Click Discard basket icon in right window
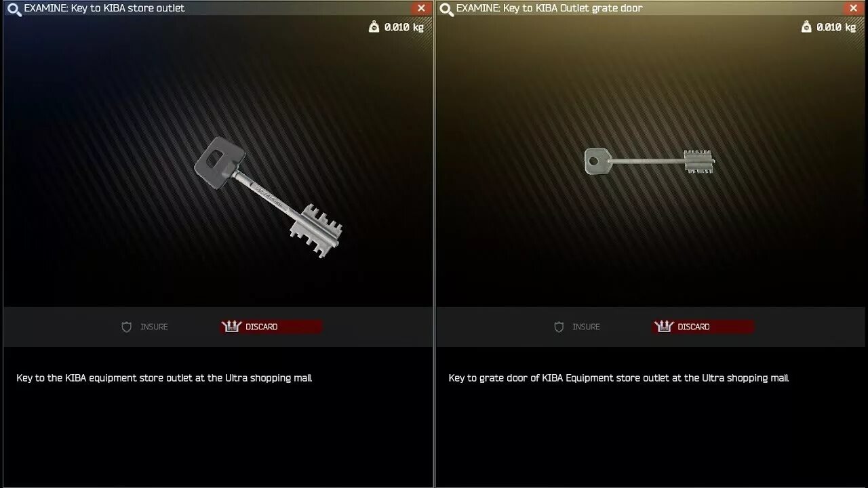The height and width of the screenshot is (488, 868). (664, 327)
